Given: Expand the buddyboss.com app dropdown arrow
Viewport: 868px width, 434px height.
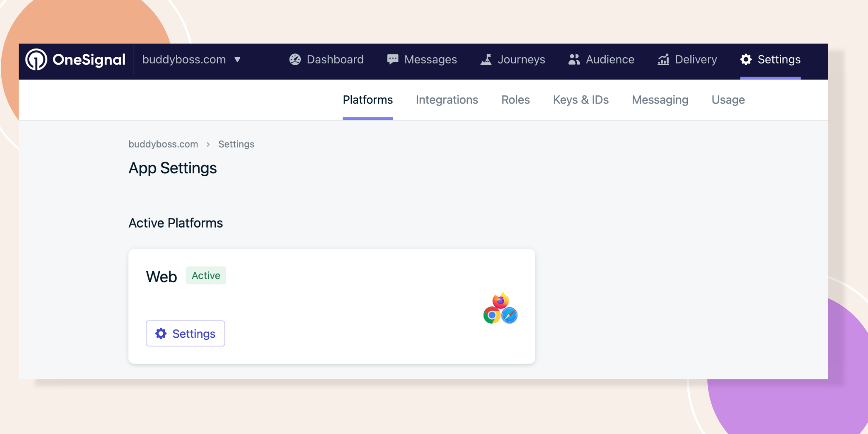Looking at the screenshot, I should pos(237,60).
